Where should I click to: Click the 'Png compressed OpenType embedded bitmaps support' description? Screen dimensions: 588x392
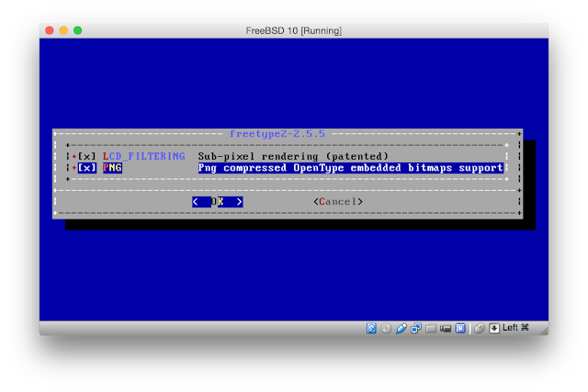[350, 167]
